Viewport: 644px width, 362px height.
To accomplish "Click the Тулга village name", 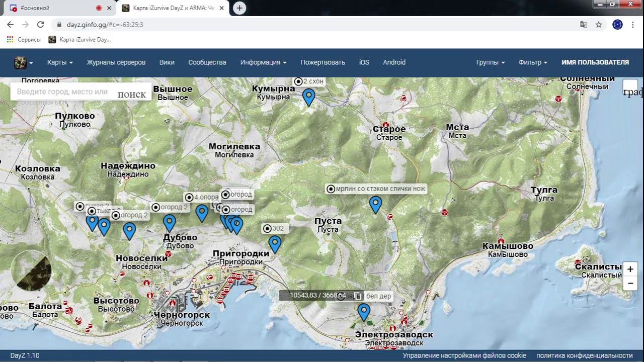I will click(544, 190).
